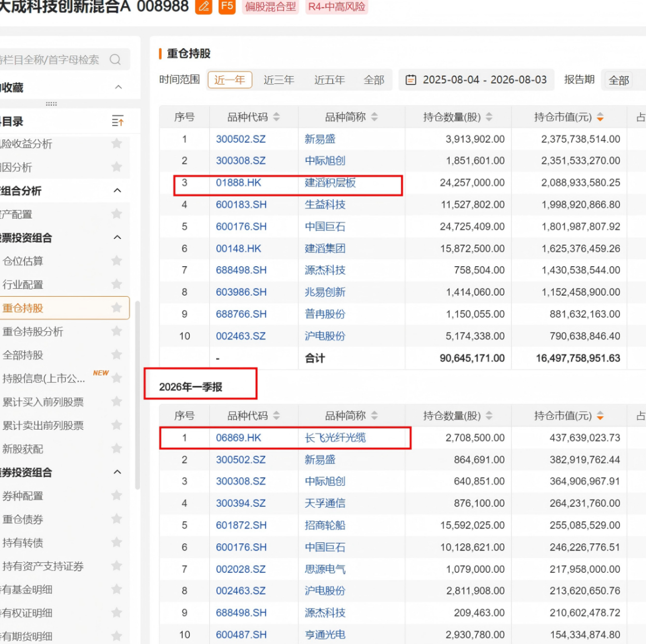Sort 2026年一季报 table by 持仓数量(股)

pos(489,416)
